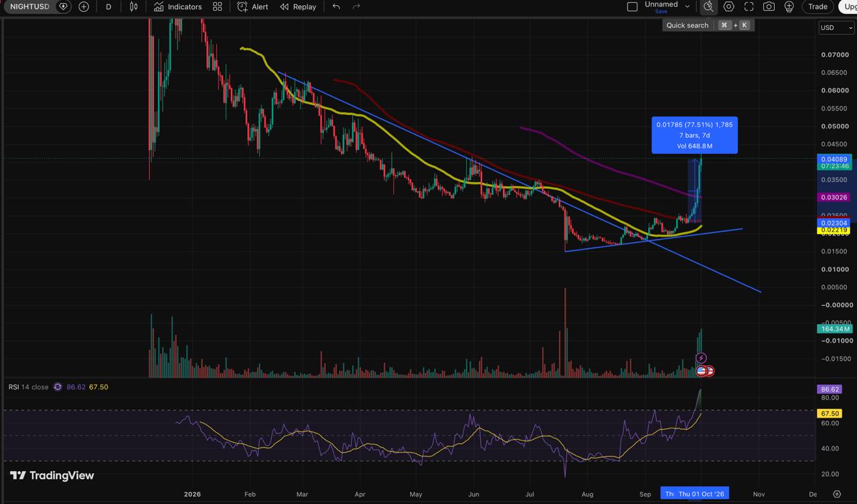Expand the USD currency dropdown
Image resolution: width=857 pixels, height=504 pixels.
[836, 27]
